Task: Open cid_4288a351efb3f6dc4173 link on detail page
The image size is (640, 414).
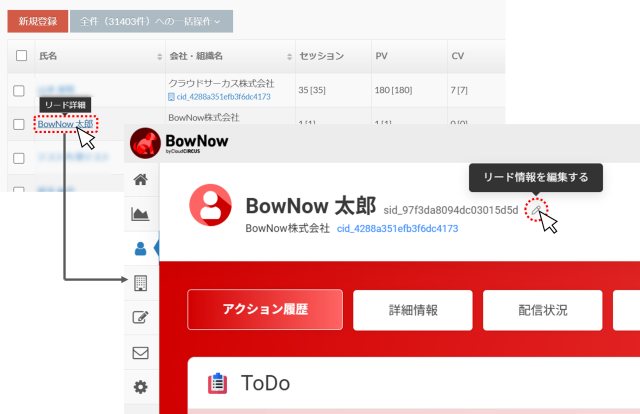Action: pos(398,229)
